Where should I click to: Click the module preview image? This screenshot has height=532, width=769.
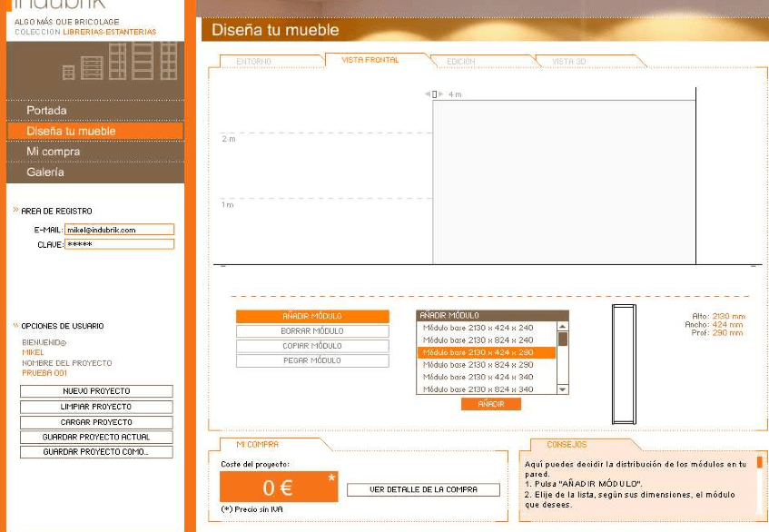point(623,363)
